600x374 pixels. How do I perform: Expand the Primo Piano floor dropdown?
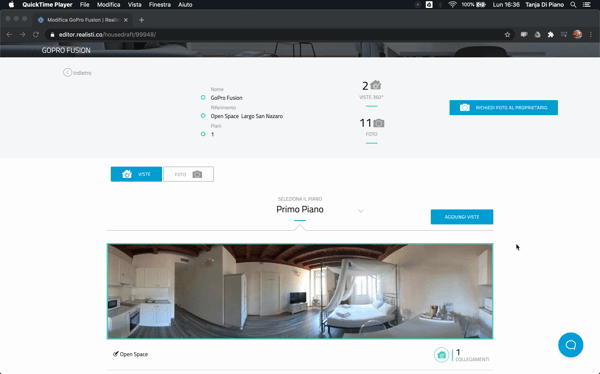[360, 211]
